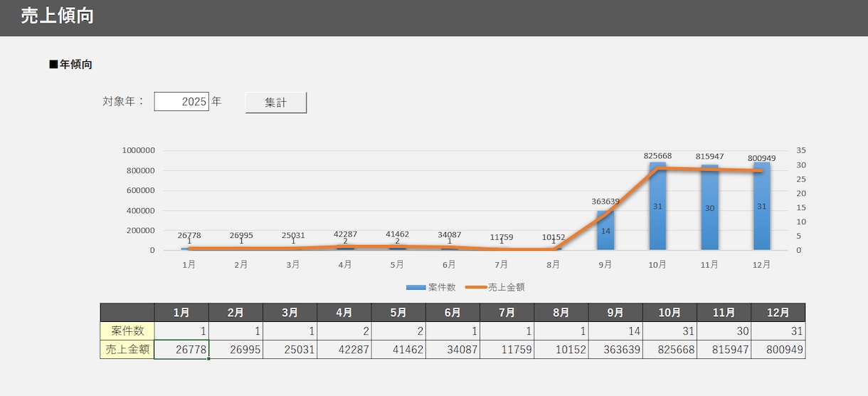Image resolution: width=868 pixels, height=396 pixels.
Task: Select the 案件数 row header cell
Action: [x=127, y=331]
